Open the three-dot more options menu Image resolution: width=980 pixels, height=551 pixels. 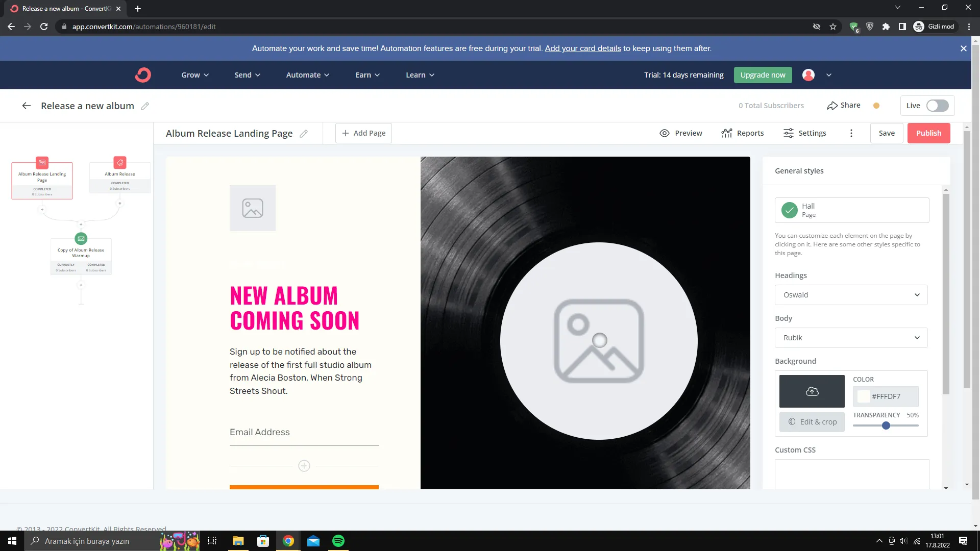click(x=851, y=133)
